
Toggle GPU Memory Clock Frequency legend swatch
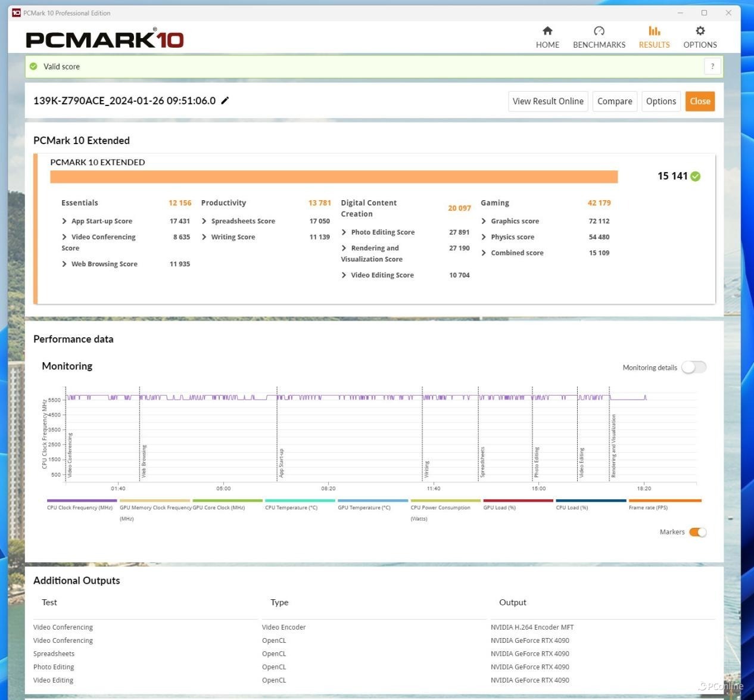[x=155, y=500]
